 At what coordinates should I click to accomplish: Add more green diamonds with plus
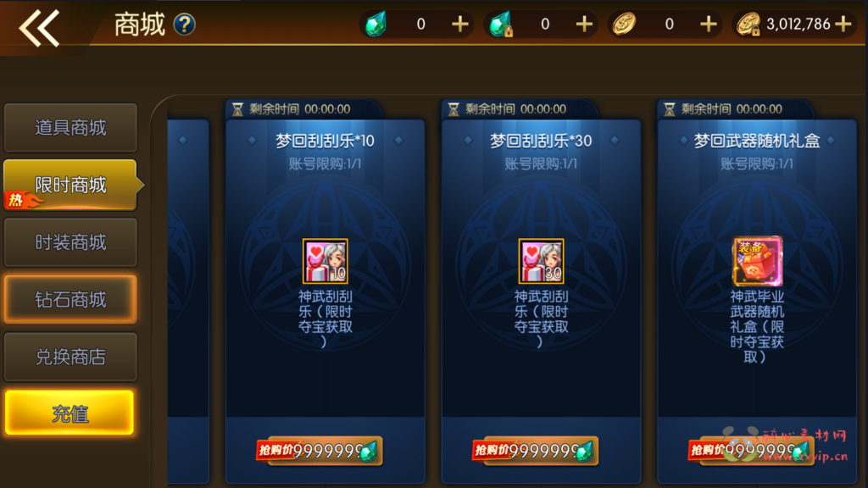coord(460,25)
